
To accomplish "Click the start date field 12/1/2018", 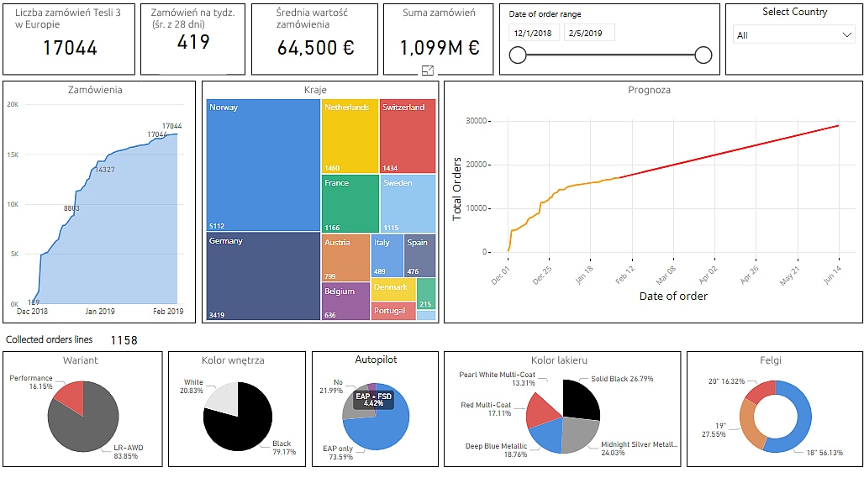I will tap(533, 33).
